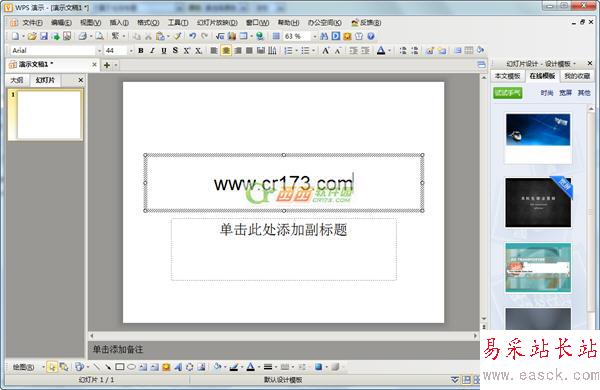Toggle Italic formatting

[152, 51]
